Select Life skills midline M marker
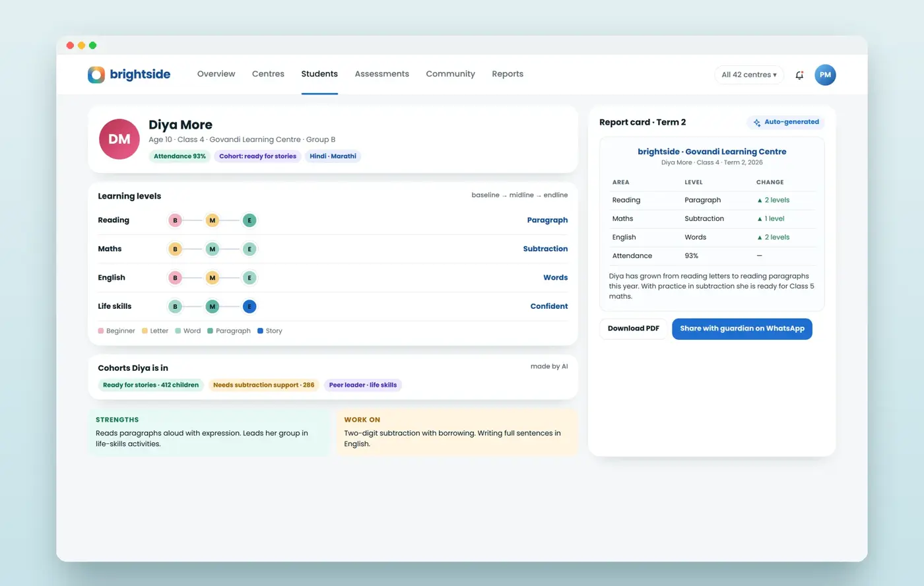This screenshot has width=924, height=586. tap(212, 307)
